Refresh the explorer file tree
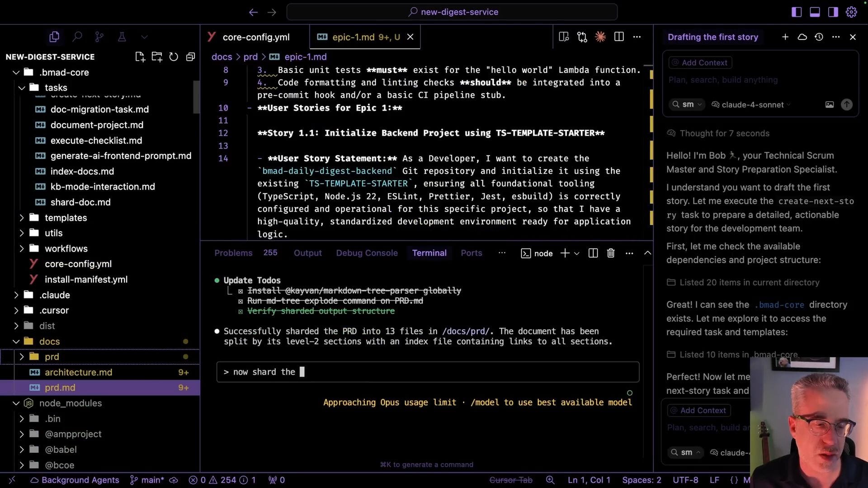The image size is (868, 488). [x=174, y=57]
